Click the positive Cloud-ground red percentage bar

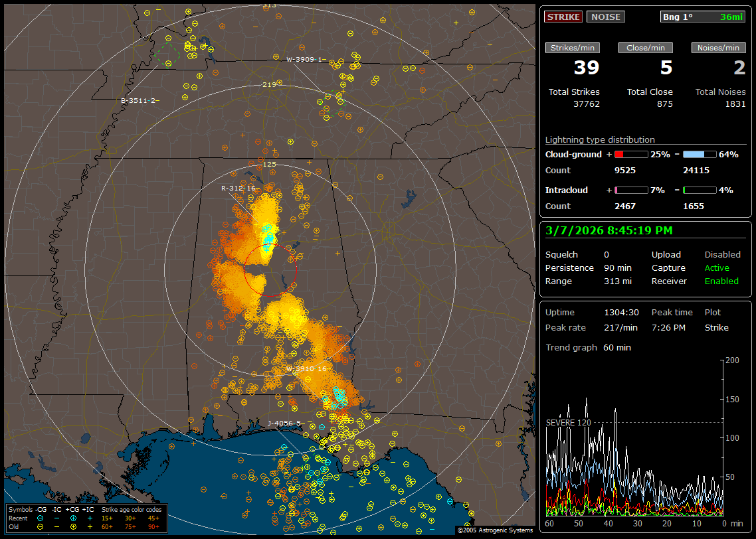click(630, 154)
